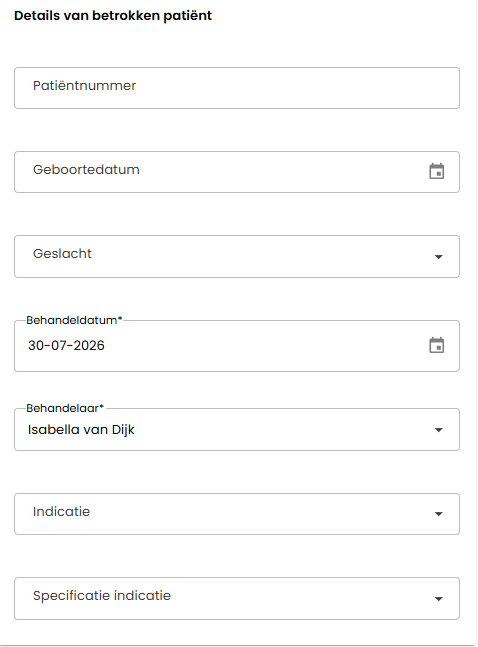
Task: Focus the Patiëntnummer input field
Action: point(237,88)
